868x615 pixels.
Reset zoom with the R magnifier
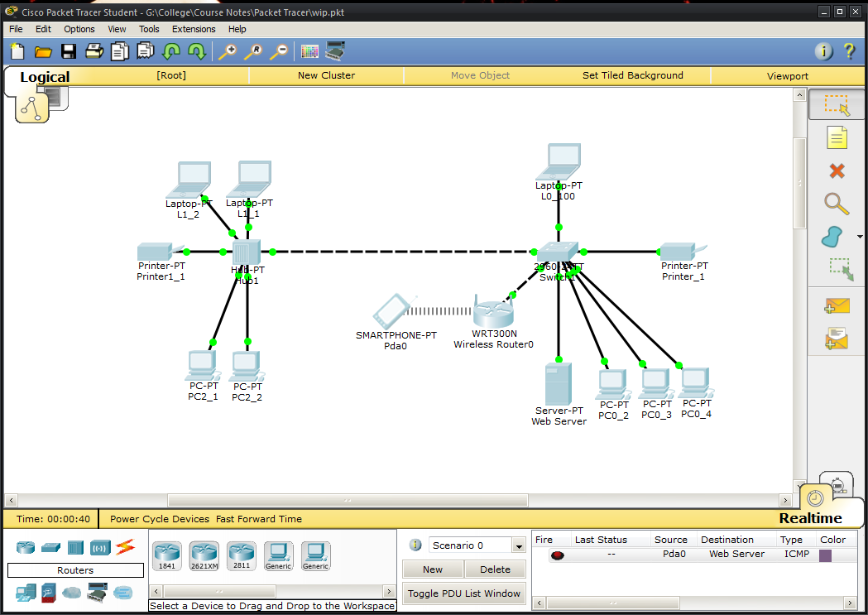click(x=253, y=51)
